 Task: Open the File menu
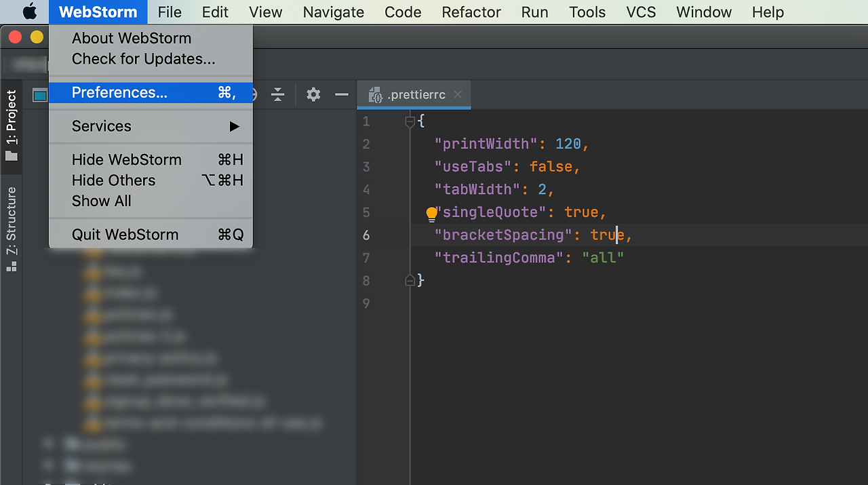[x=170, y=12]
